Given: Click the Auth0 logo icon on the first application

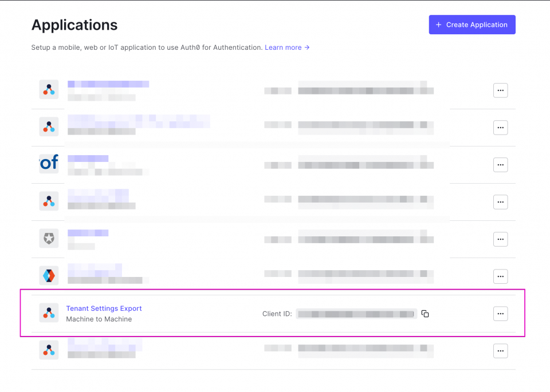Looking at the screenshot, I should point(48,89).
